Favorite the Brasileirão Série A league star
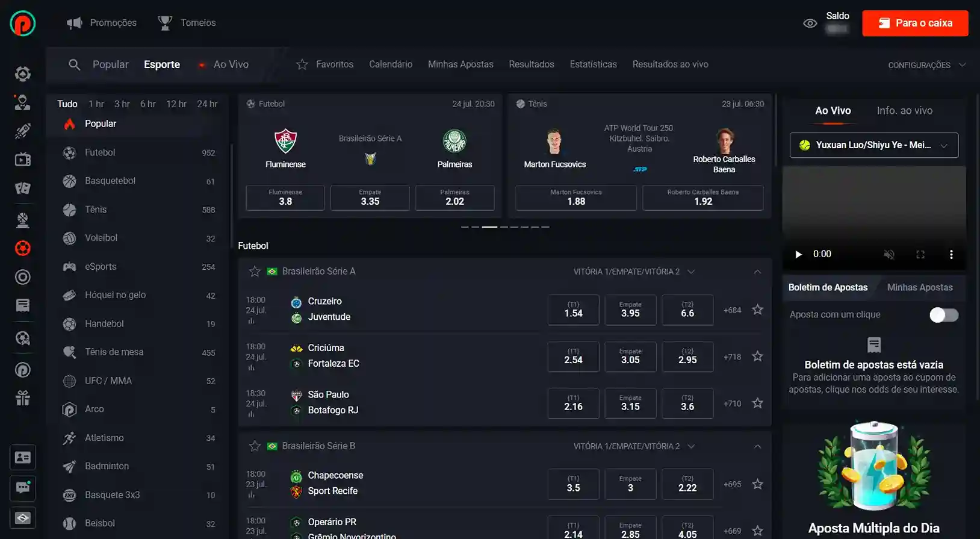This screenshot has height=539, width=980. tap(255, 272)
